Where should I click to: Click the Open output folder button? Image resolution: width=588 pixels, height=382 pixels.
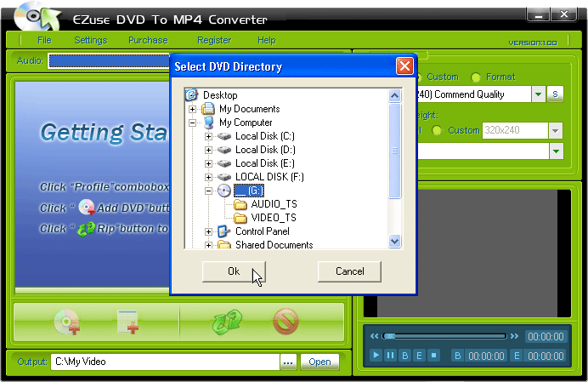[x=319, y=362]
